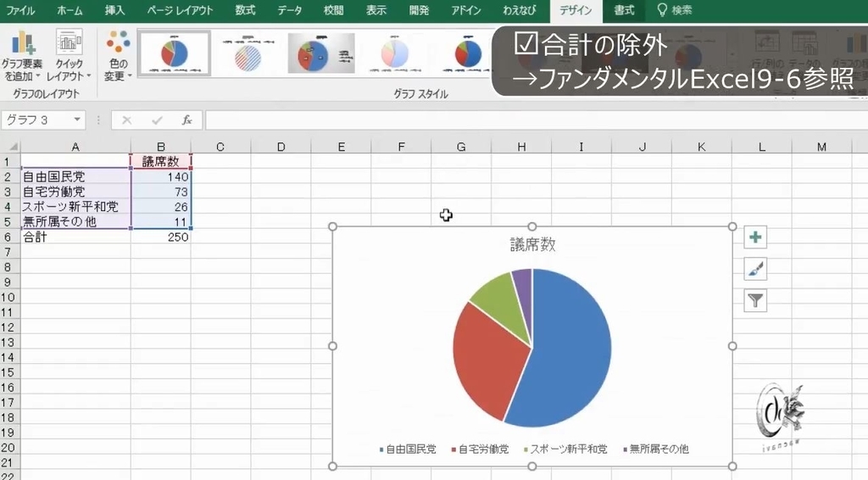Click the 検索 tell-me lightbulb box

click(x=674, y=10)
